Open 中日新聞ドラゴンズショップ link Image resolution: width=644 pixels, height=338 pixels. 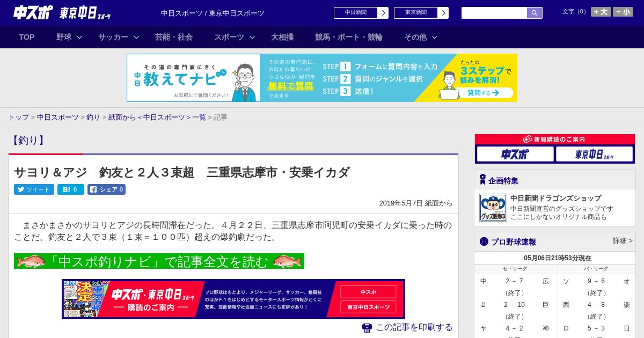pyautogui.click(x=555, y=199)
